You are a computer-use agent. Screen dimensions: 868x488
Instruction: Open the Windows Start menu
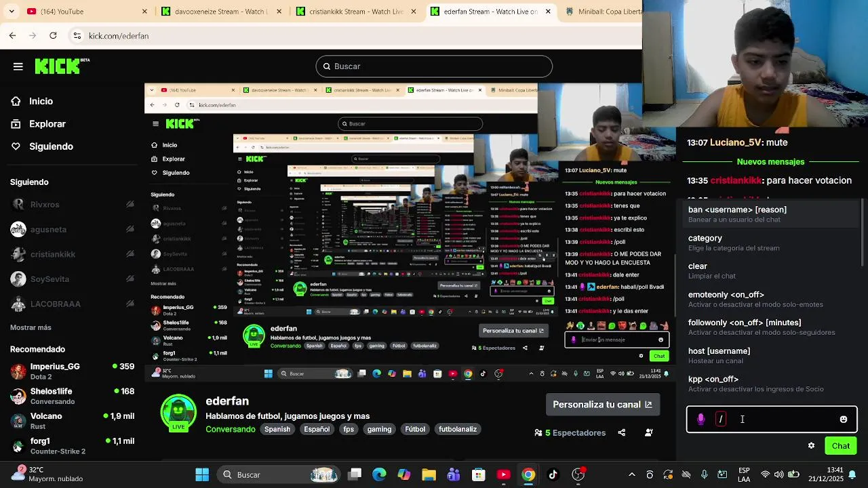click(x=202, y=474)
